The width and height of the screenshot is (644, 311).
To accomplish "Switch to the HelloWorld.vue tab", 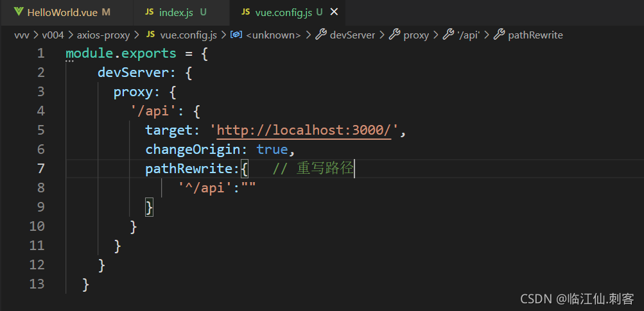I will pos(67,12).
